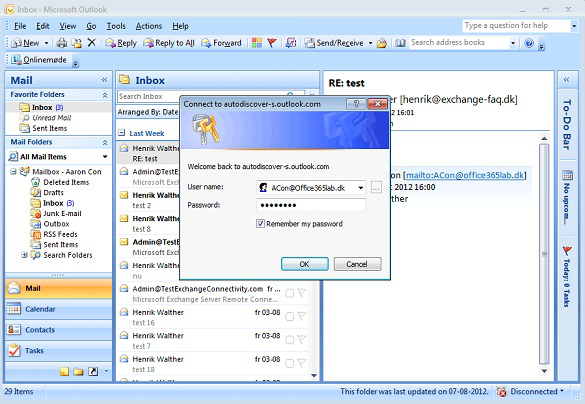Click OK in the login dialog

[x=304, y=264]
